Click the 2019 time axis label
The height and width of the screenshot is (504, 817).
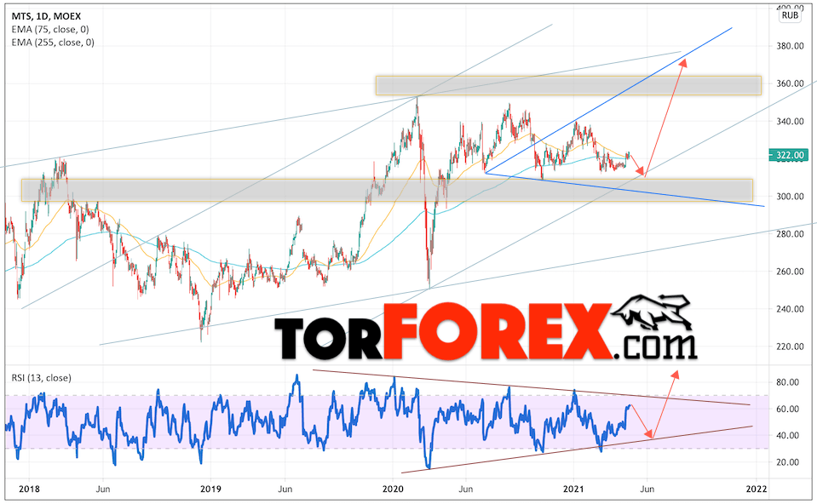pyautogui.click(x=210, y=489)
